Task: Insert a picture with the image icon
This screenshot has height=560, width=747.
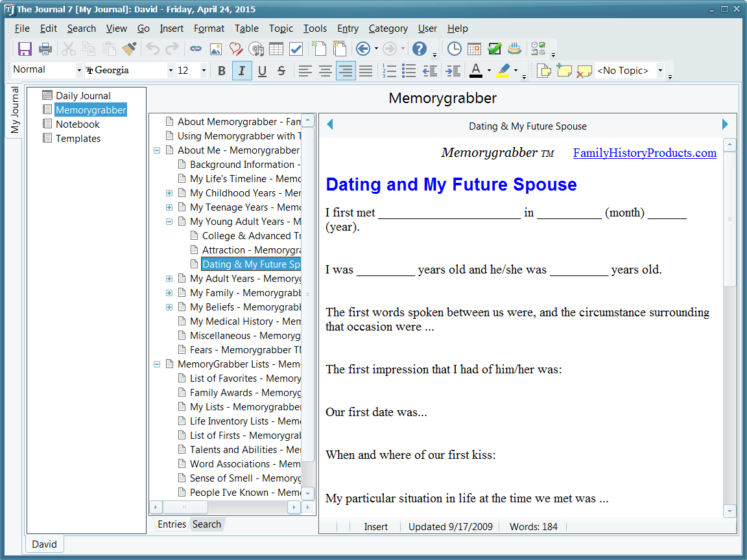Action: click(215, 49)
